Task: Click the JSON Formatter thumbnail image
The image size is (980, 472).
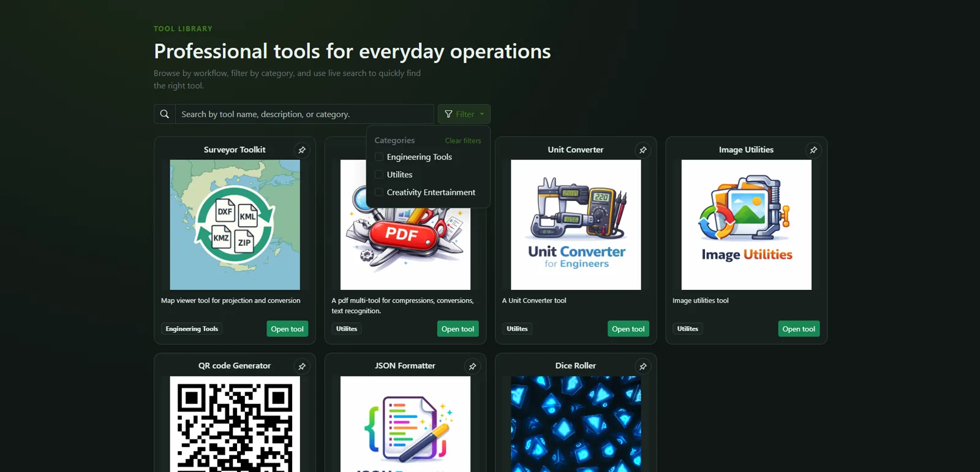Action: 405,424
